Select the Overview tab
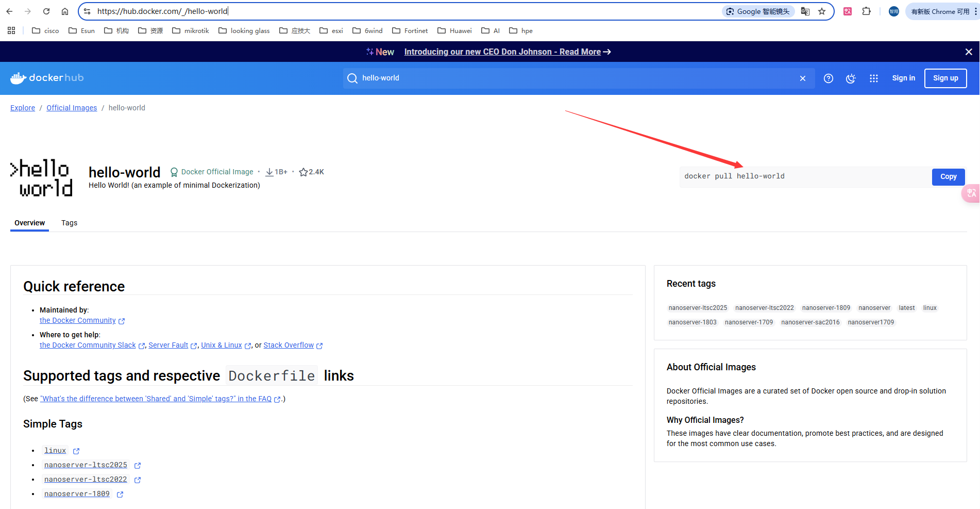 (x=29, y=223)
